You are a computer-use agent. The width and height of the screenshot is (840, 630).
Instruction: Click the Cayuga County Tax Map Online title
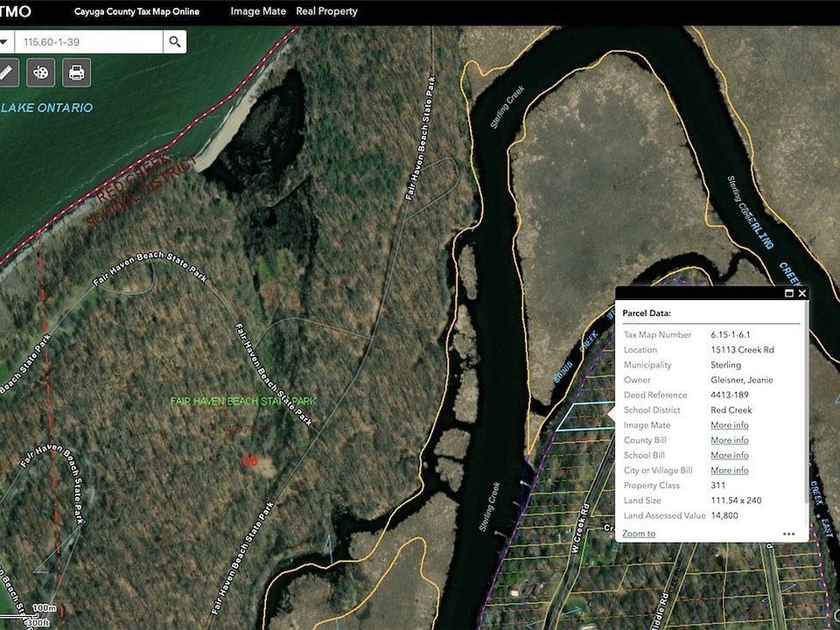[136, 11]
